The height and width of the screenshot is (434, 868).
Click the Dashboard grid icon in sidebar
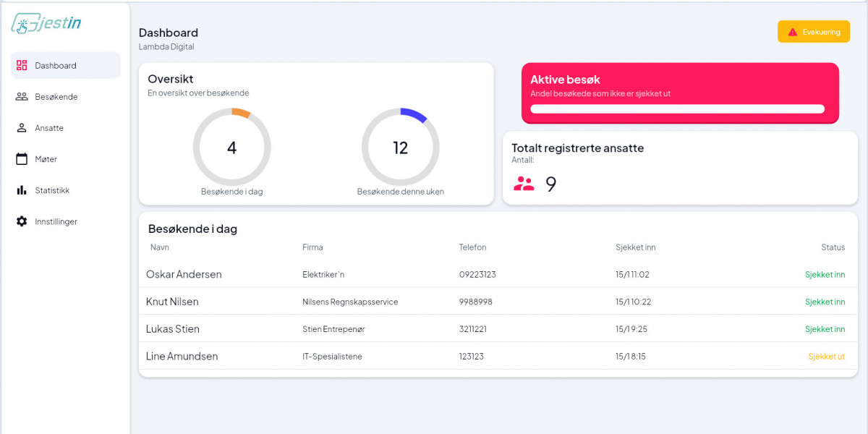pyautogui.click(x=22, y=65)
